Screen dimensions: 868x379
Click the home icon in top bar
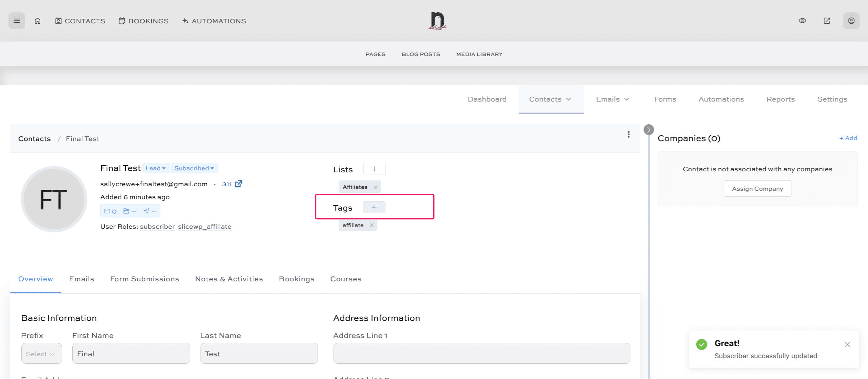point(37,21)
